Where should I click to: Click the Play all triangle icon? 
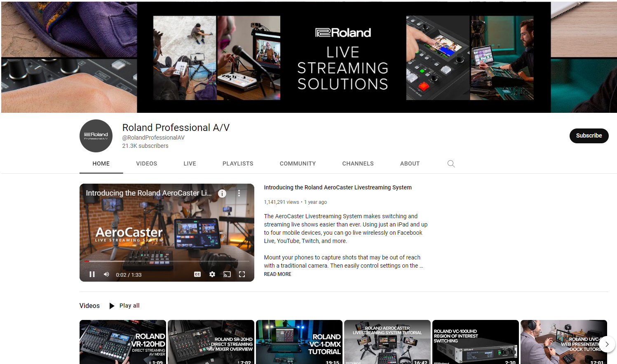coord(112,306)
